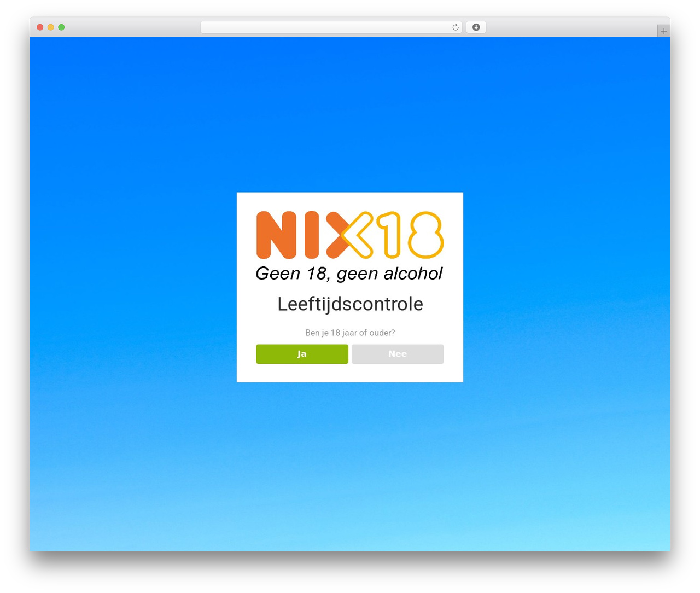Confirm age with the green Ja button
The height and width of the screenshot is (593, 700).
pyautogui.click(x=302, y=354)
